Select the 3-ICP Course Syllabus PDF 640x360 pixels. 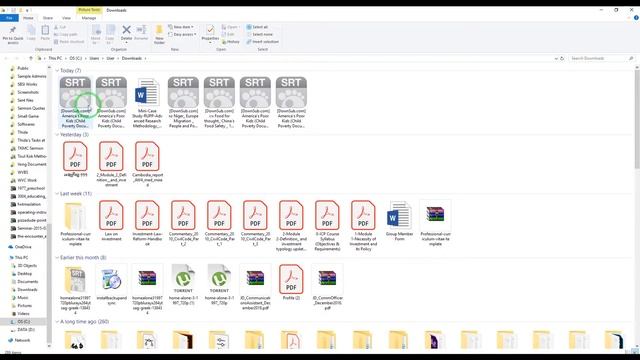[x=327, y=225]
